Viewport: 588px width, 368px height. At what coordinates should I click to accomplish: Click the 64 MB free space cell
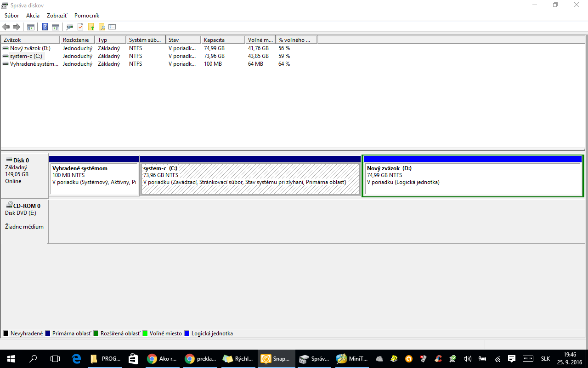[255, 64]
